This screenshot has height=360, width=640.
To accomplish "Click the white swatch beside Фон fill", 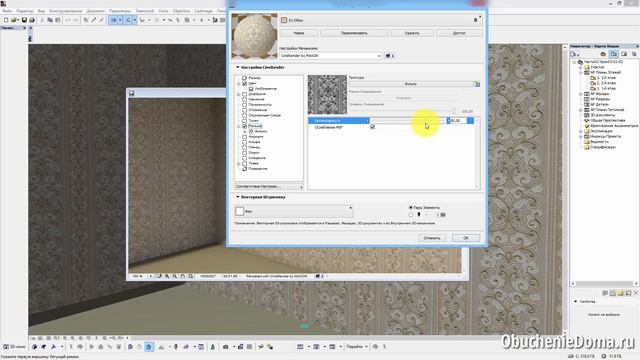I will (240, 211).
